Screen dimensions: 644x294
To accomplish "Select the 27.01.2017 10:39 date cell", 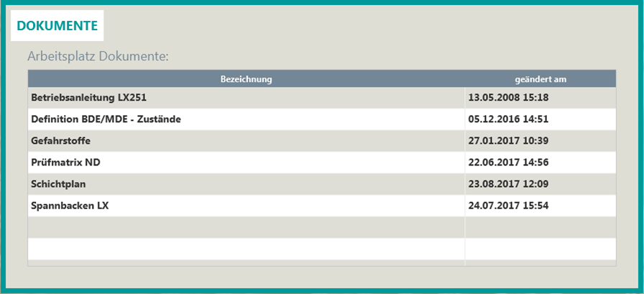I will click(x=508, y=141).
